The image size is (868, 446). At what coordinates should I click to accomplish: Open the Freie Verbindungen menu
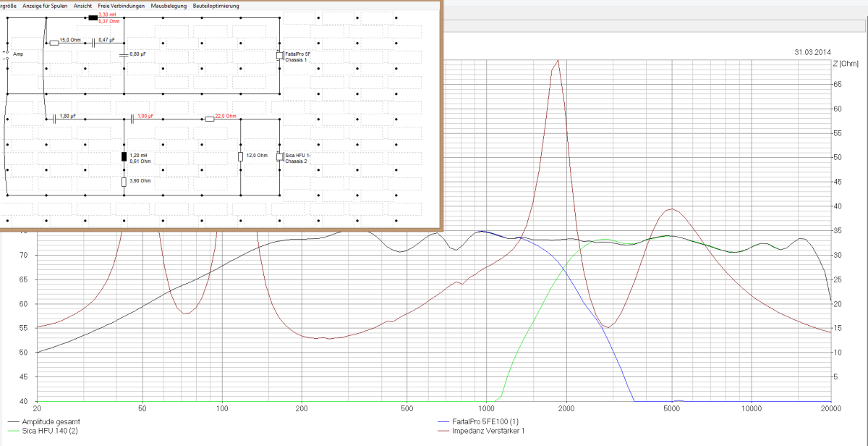[x=122, y=6]
